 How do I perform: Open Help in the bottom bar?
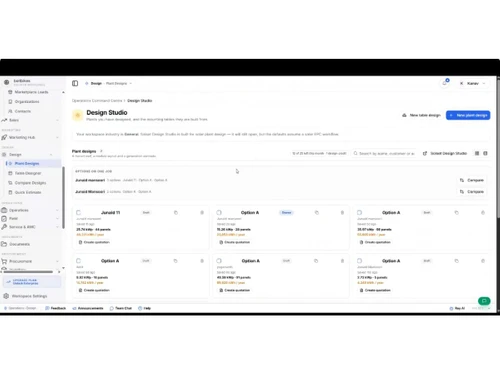point(144,308)
